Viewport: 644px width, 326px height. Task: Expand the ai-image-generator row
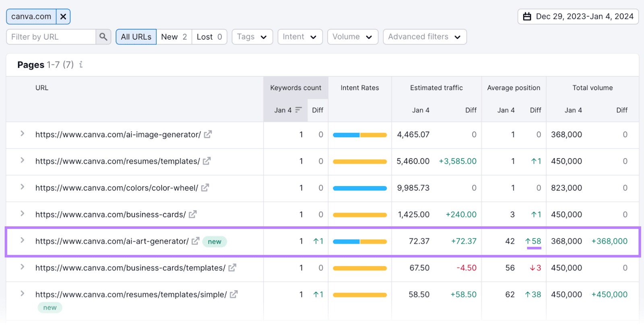point(23,133)
